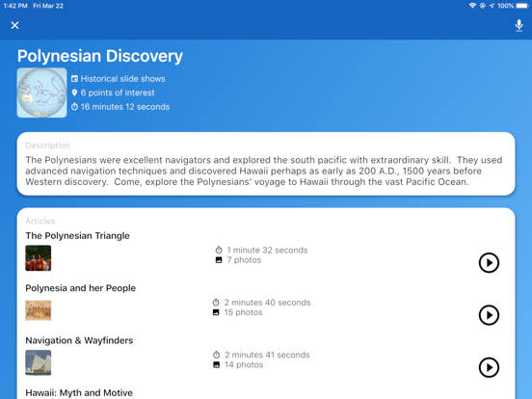Open The Polynesian Triangle dancers thumbnail
This screenshot has height=399, width=532.
[39, 258]
